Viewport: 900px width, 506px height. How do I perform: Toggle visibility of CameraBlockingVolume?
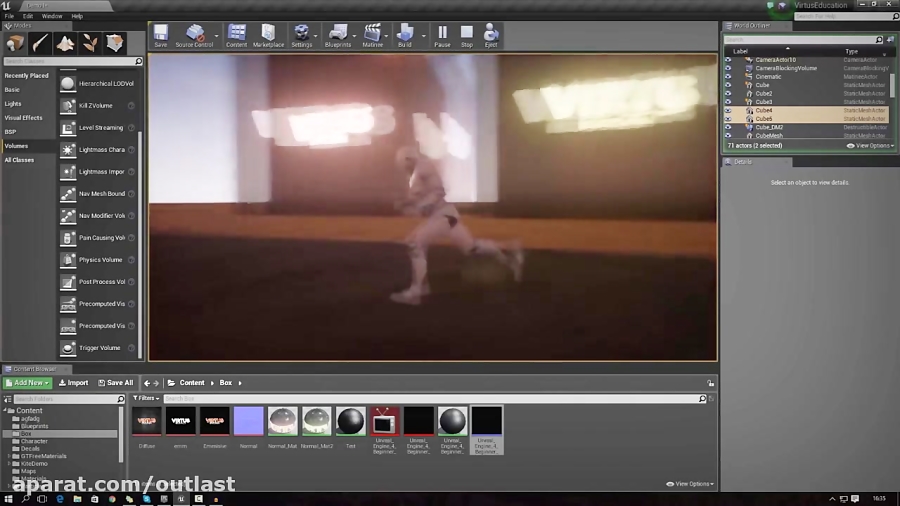[728, 68]
